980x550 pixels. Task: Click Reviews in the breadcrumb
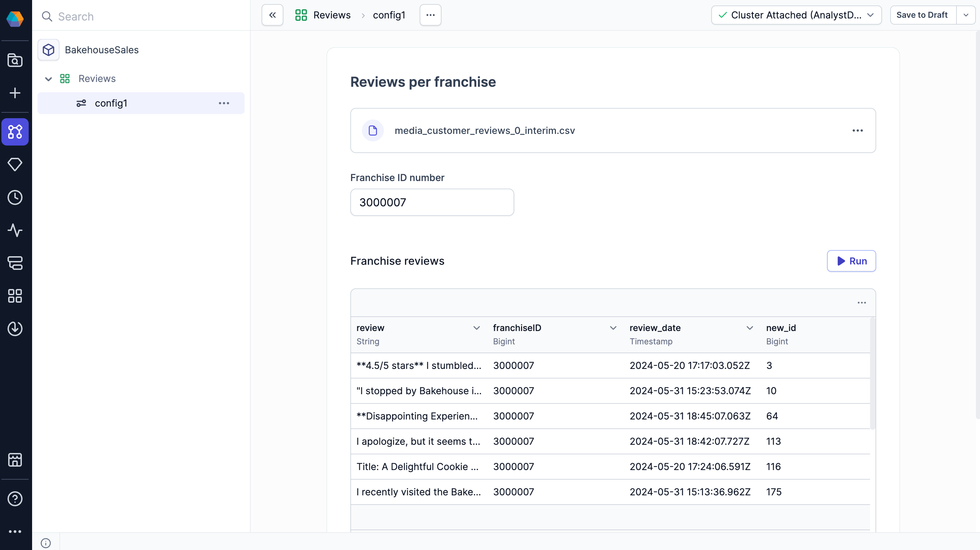point(331,15)
